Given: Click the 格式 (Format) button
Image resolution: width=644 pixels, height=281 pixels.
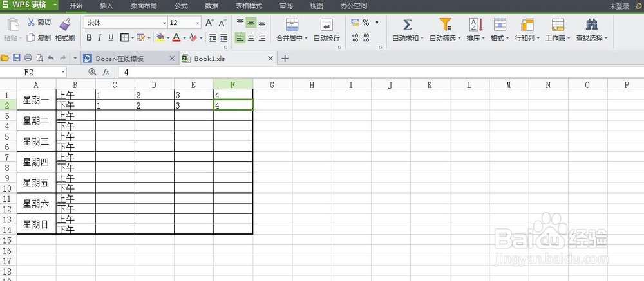Looking at the screenshot, I should click(x=500, y=30).
